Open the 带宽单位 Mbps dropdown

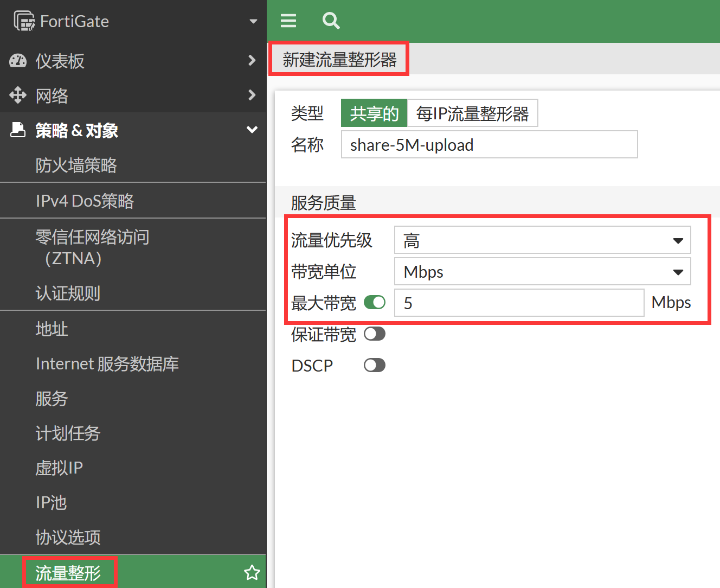coord(542,272)
